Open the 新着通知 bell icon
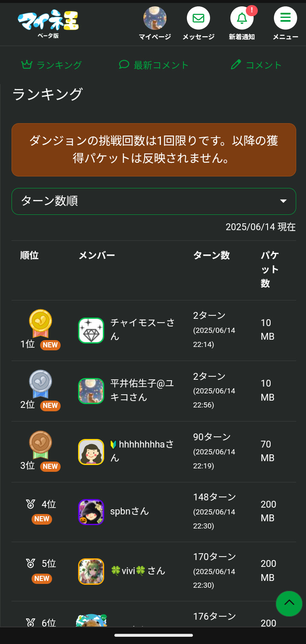 coord(242,18)
